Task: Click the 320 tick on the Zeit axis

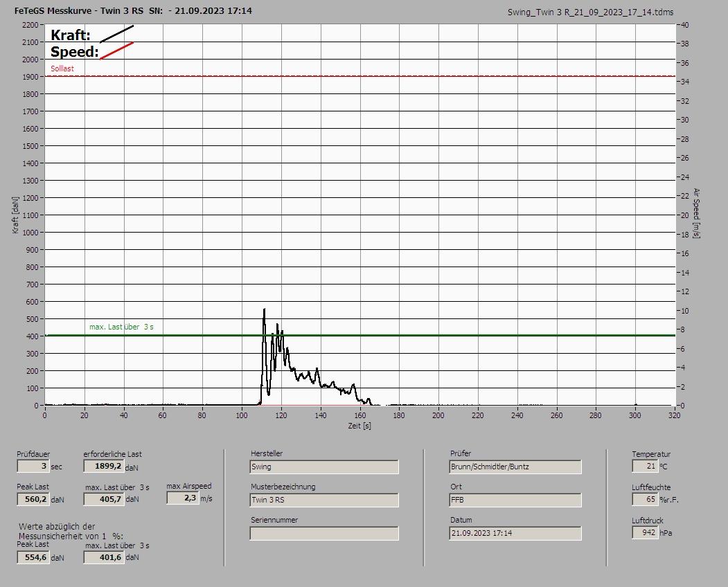Action: pyautogui.click(x=674, y=415)
